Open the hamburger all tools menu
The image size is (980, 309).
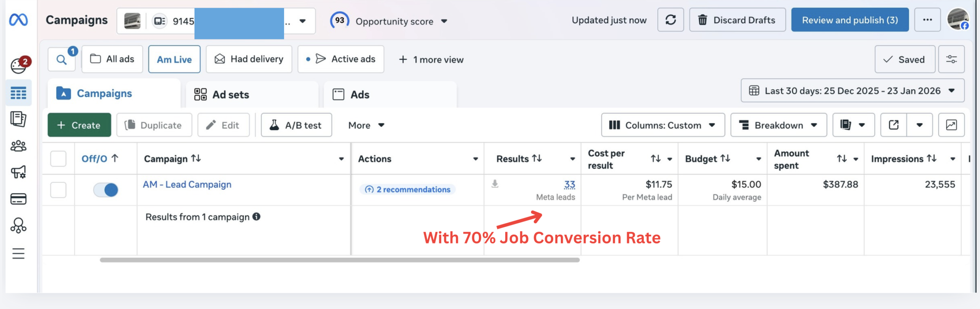tap(18, 253)
